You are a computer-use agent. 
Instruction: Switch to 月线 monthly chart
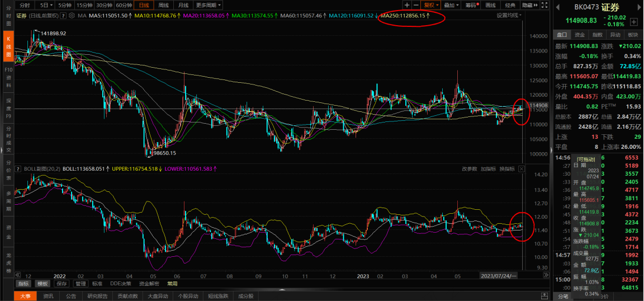(183, 6)
